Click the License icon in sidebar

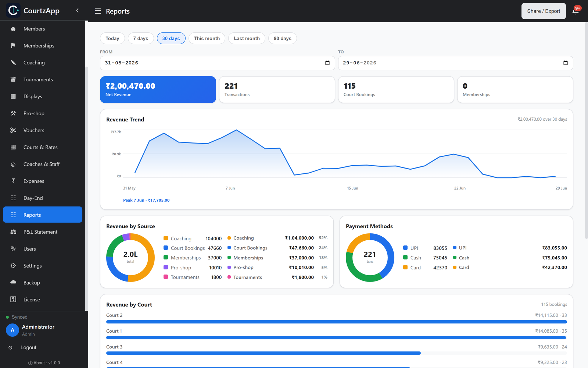[13, 299]
